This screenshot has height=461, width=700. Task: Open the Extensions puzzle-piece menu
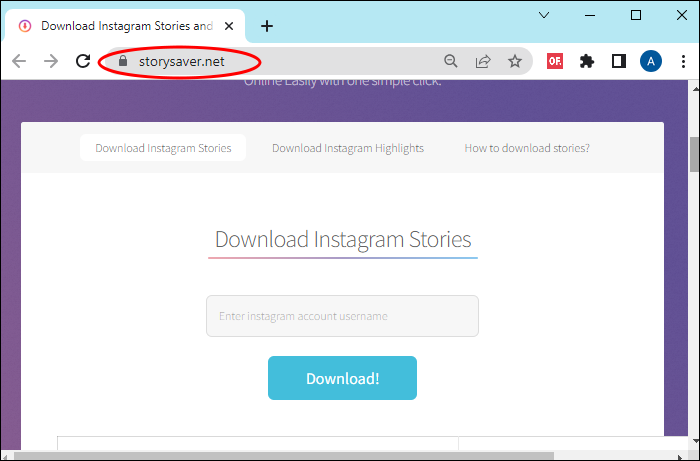coord(587,61)
